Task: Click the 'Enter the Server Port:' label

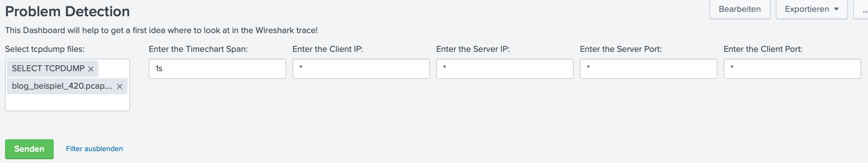Action: [x=621, y=49]
